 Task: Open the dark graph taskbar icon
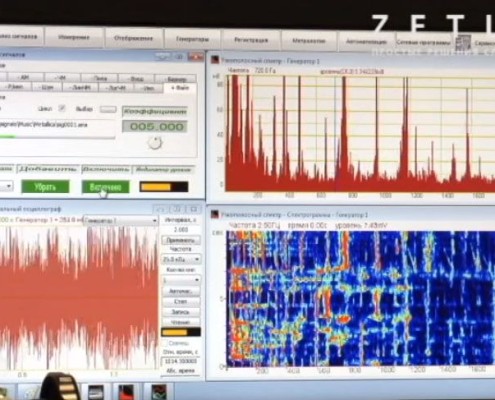coord(159,392)
